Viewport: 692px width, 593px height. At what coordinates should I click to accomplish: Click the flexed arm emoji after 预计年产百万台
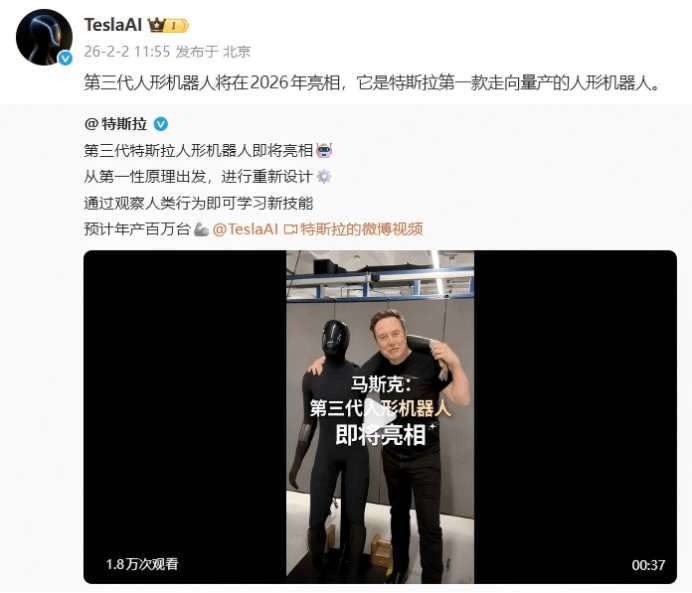(x=201, y=229)
